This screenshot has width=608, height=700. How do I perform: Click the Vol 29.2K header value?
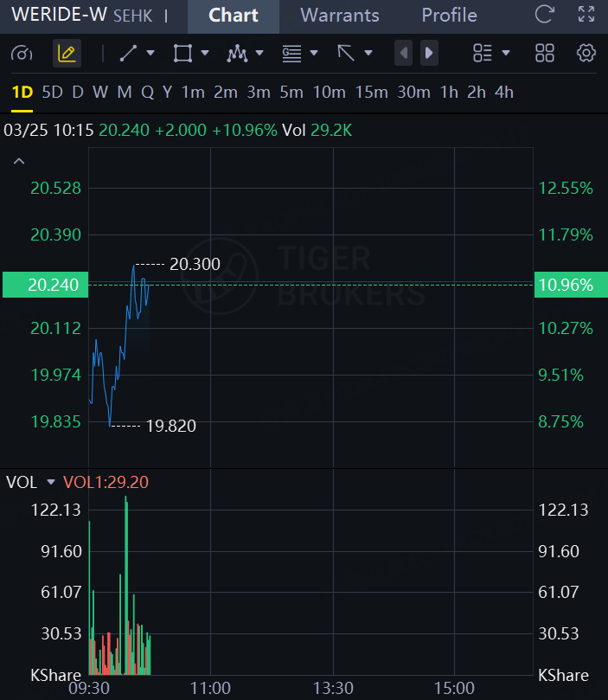pos(317,131)
